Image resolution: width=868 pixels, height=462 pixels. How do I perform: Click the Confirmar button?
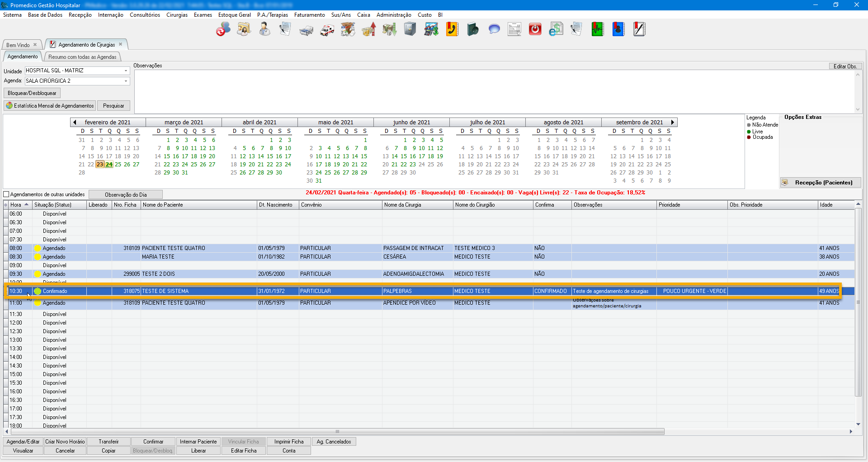point(153,442)
